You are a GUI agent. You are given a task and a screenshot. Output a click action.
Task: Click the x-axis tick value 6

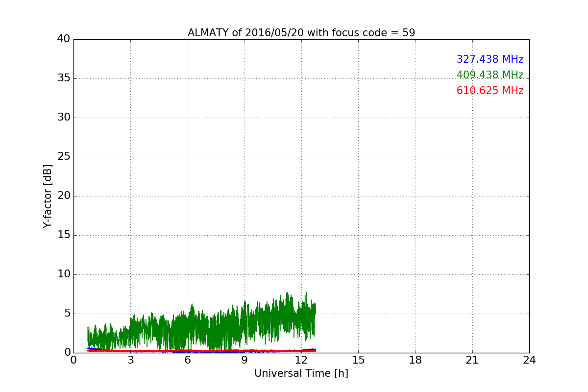[188, 360]
